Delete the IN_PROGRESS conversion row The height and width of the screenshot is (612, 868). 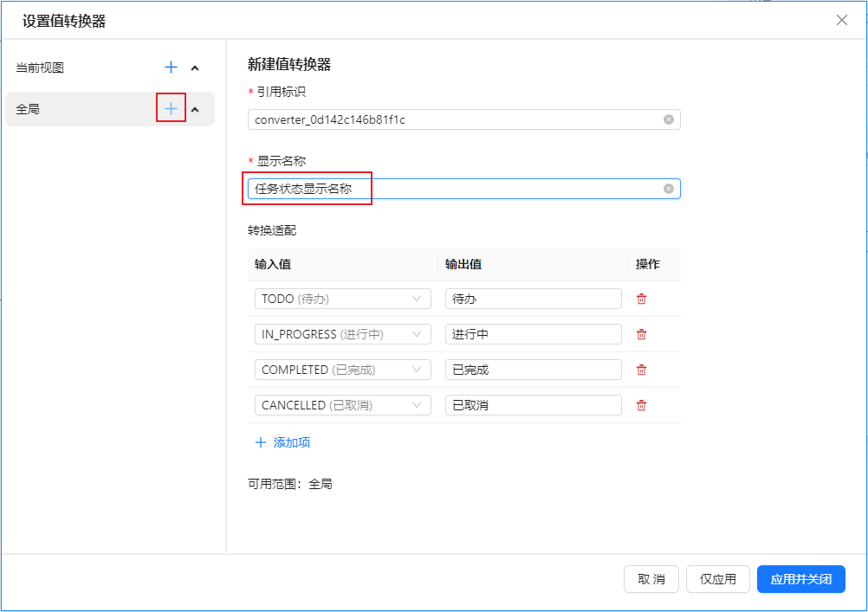pyautogui.click(x=641, y=334)
